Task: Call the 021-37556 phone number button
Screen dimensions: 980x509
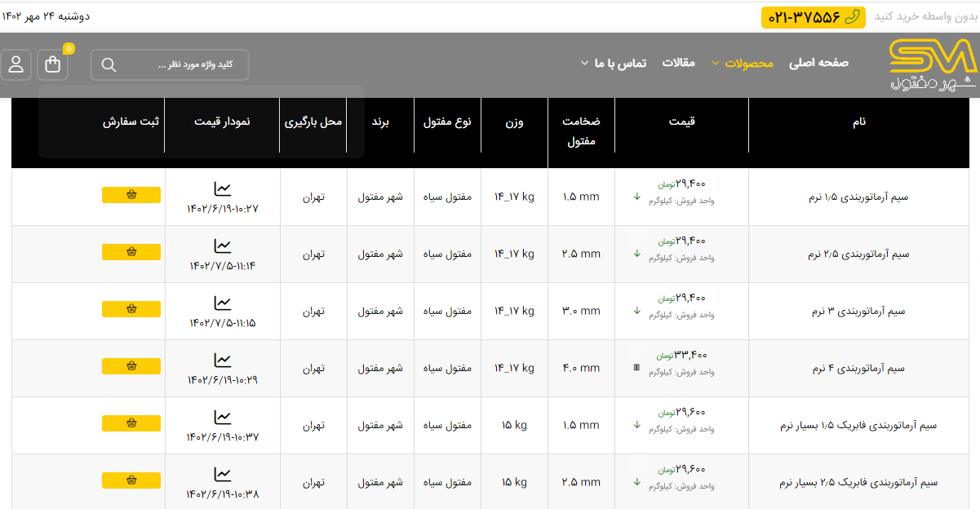Action: coord(813,17)
